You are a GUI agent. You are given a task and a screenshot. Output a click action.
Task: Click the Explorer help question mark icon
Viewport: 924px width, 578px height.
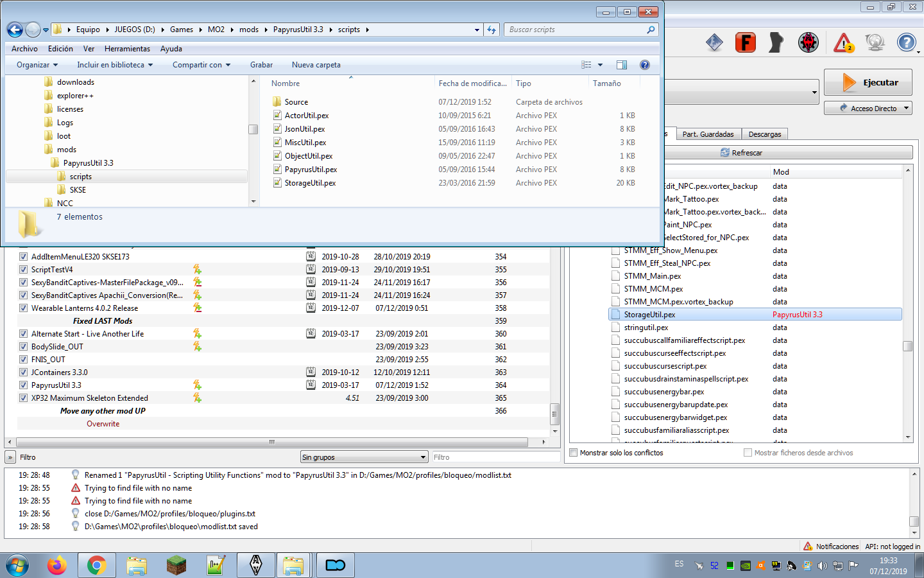(645, 65)
